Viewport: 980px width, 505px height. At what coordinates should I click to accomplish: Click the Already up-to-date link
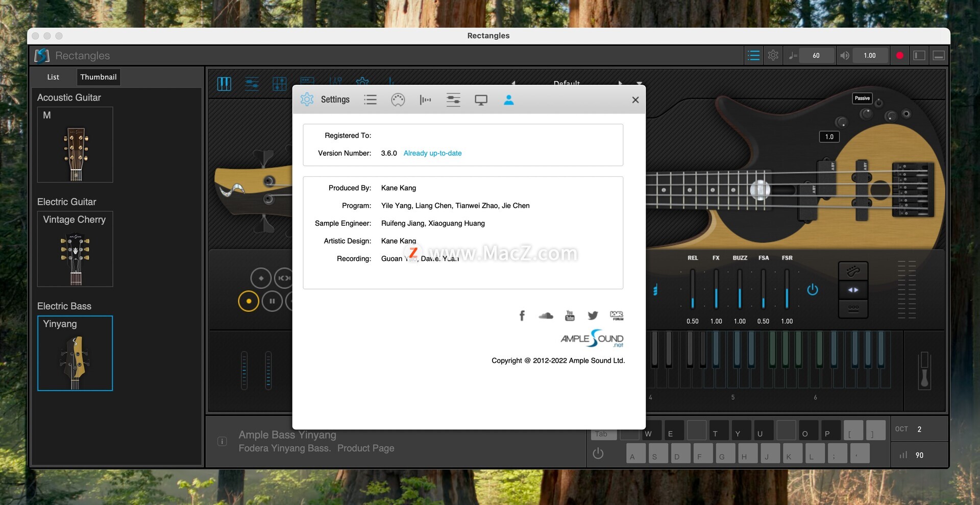432,153
